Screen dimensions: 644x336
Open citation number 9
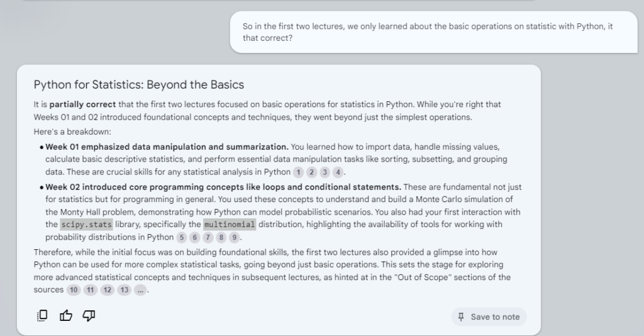[x=235, y=238]
